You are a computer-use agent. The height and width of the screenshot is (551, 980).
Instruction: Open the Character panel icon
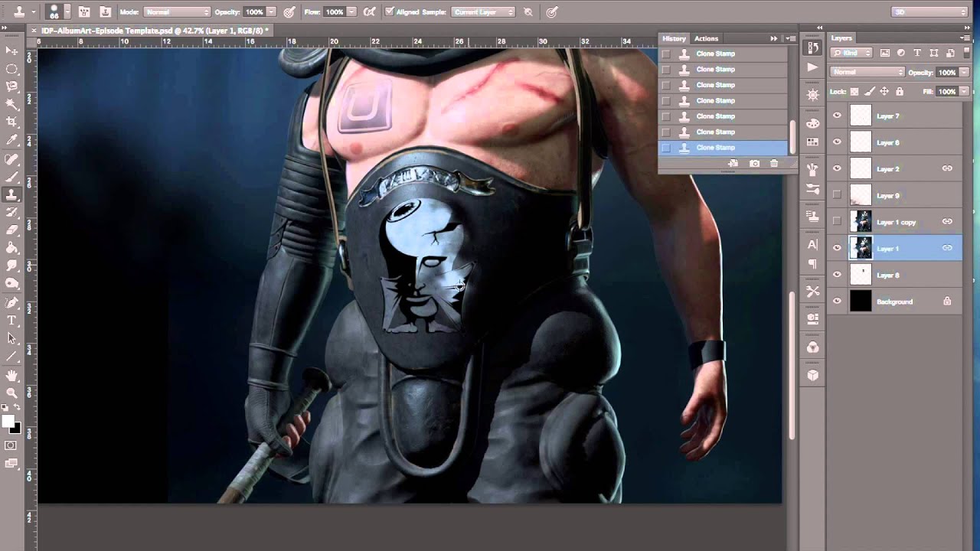(812, 245)
